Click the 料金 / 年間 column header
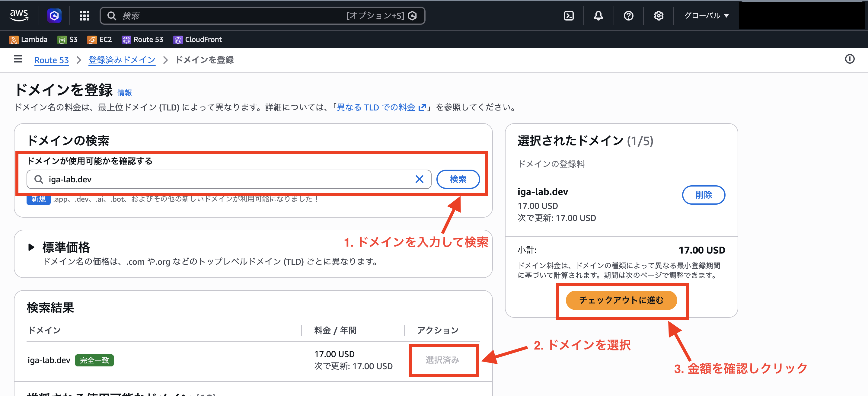The image size is (868, 396). click(x=335, y=330)
